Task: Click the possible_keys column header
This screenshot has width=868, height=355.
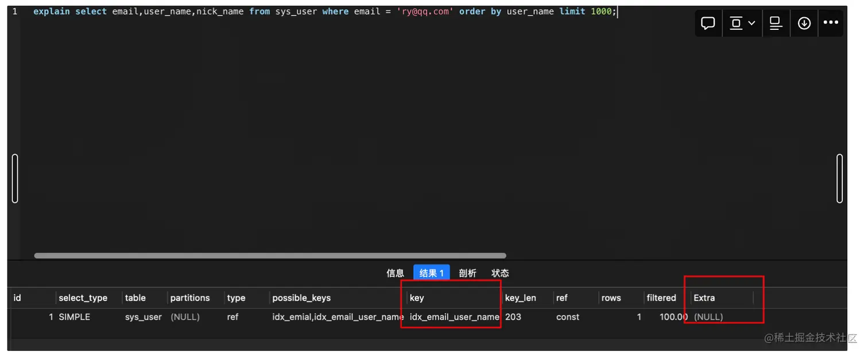Action: [x=301, y=298]
